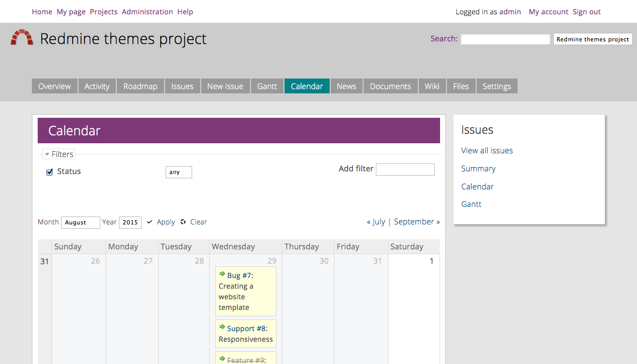Open the New issue tab
The height and width of the screenshot is (364, 637).
pos(226,86)
